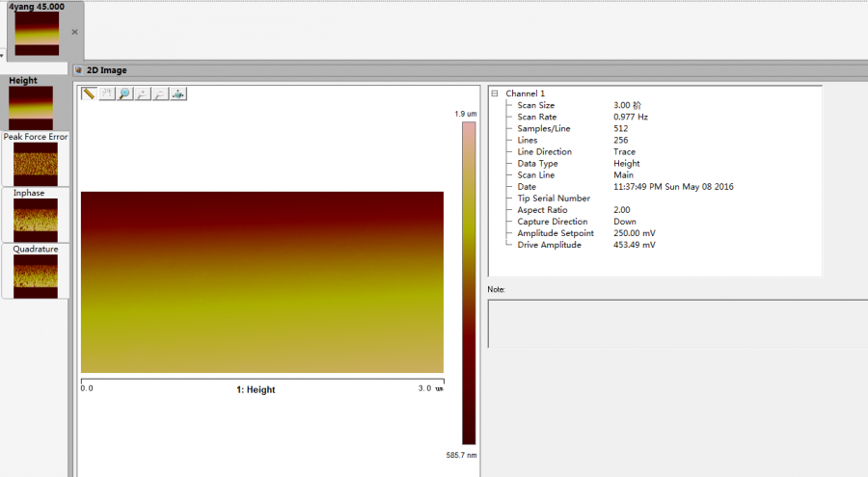This screenshot has width=868, height=477.
Task: Click the crosshair marker tool icon
Action: pyautogui.click(x=107, y=93)
